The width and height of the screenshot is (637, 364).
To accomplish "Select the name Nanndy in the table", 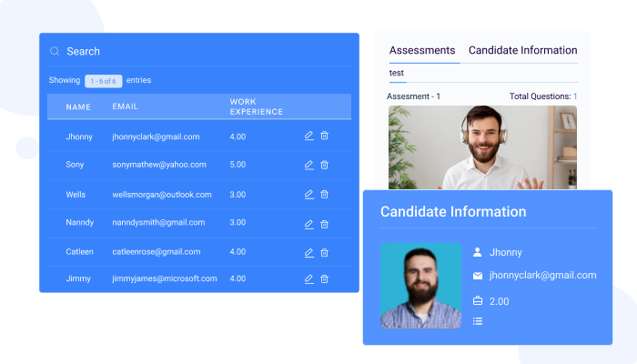I will pos(80,222).
